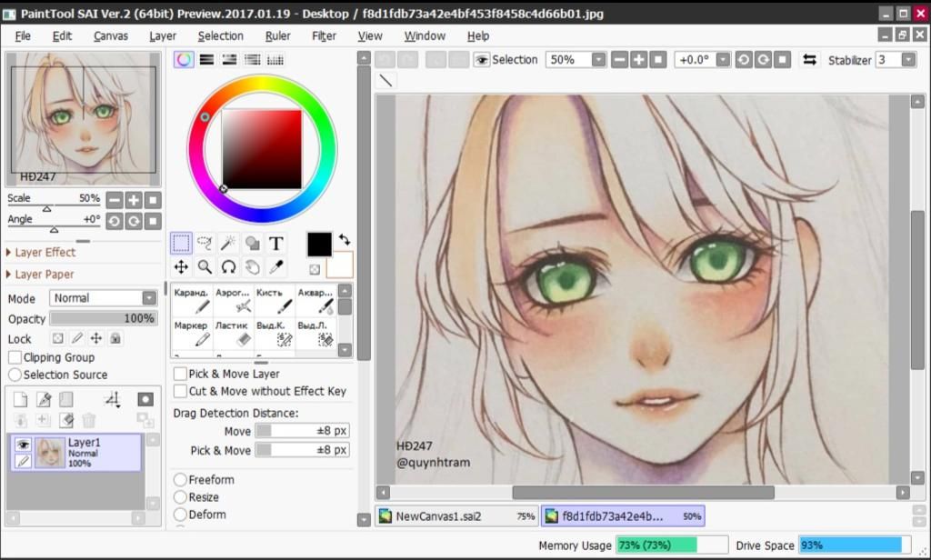This screenshot has width=931, height=560.
Task: Delete the selected layer via trash icon
Action: coord(89,420)
